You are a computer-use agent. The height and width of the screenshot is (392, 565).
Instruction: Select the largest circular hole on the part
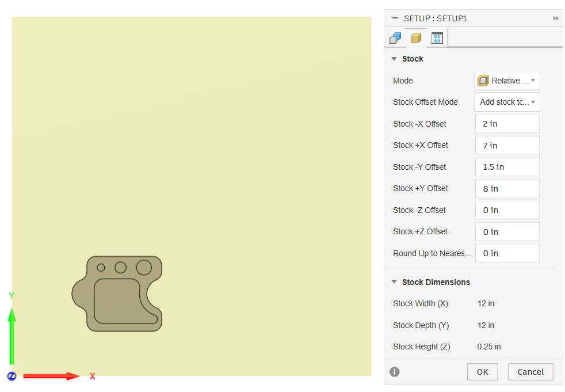point(144,267)
